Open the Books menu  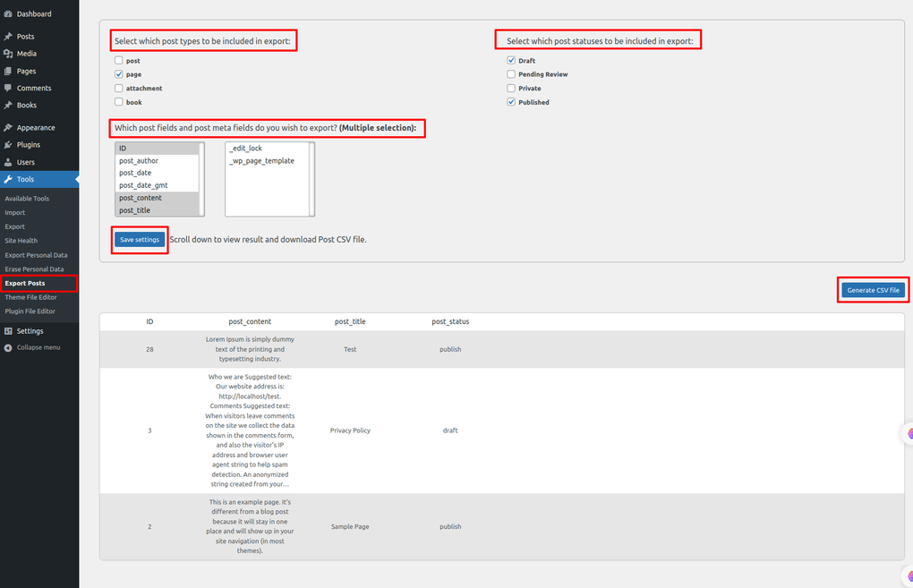click(x=27, y=106)
